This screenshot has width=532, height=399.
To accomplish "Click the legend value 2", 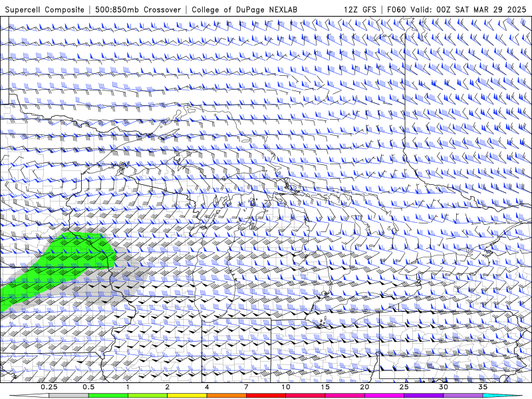I will (168, 387).
